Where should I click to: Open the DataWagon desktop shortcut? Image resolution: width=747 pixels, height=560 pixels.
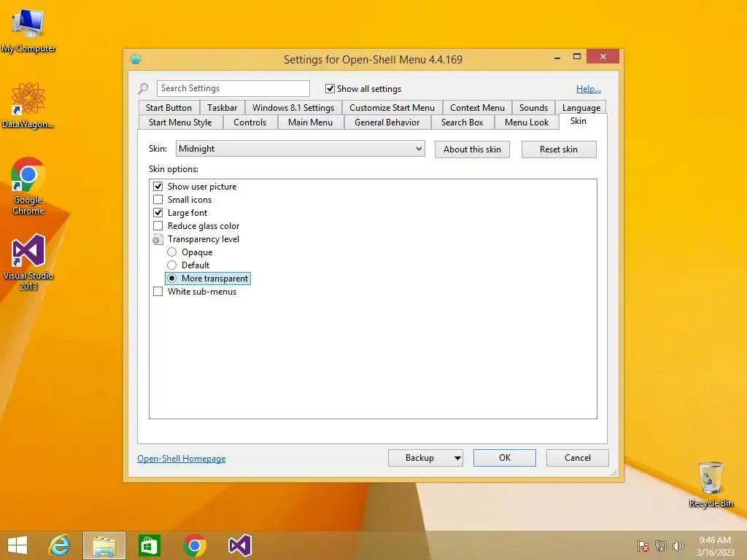pos(28,105)
